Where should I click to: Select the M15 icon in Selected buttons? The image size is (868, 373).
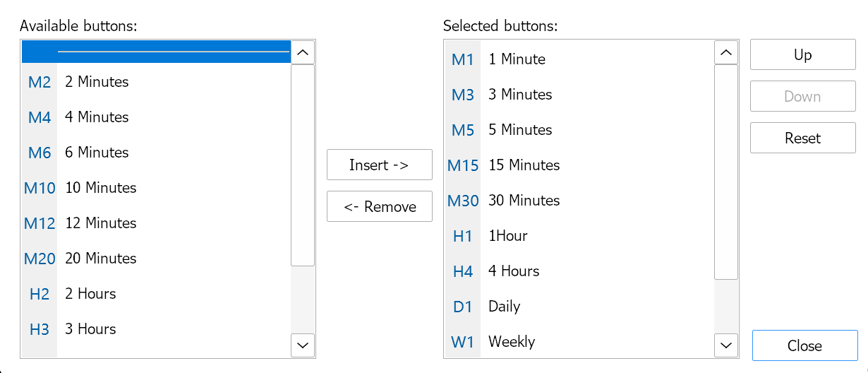click(x=463, y=165)
